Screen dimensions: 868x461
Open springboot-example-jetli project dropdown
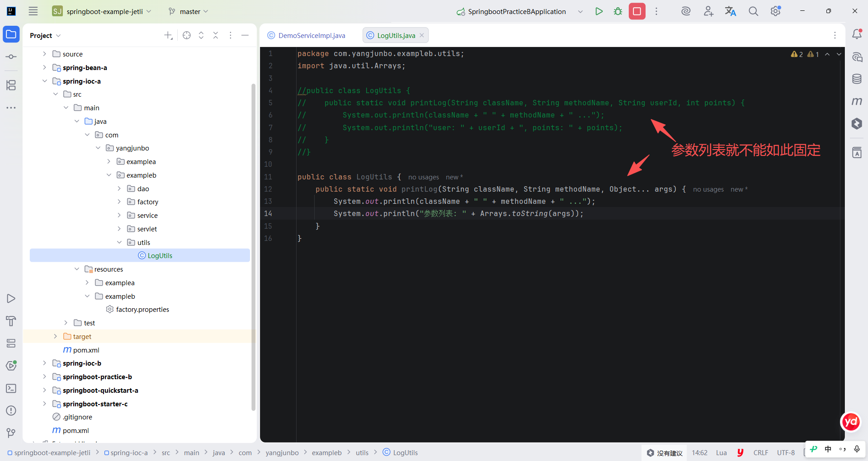coord(102,11)
